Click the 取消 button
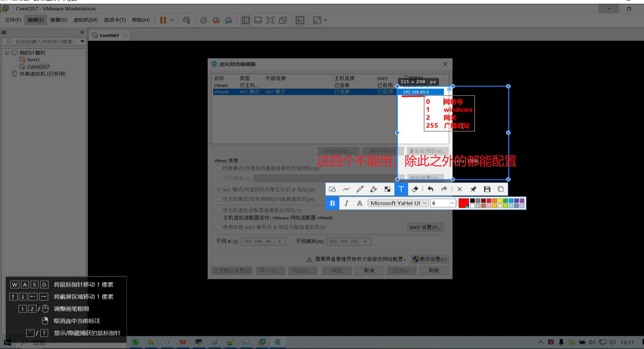 point(369,271)
